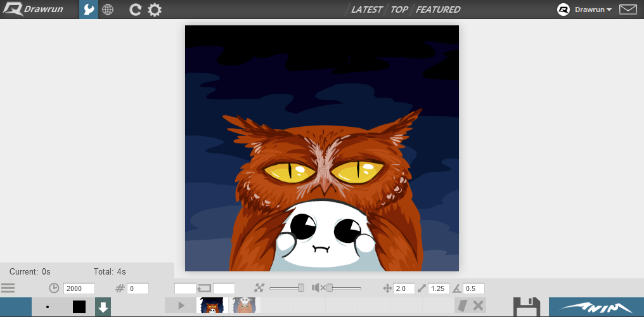Image resolution: width=644 pixels, height=317 pixels.
Task: Click the loop end input field
Action: click(x=224, y=288)
